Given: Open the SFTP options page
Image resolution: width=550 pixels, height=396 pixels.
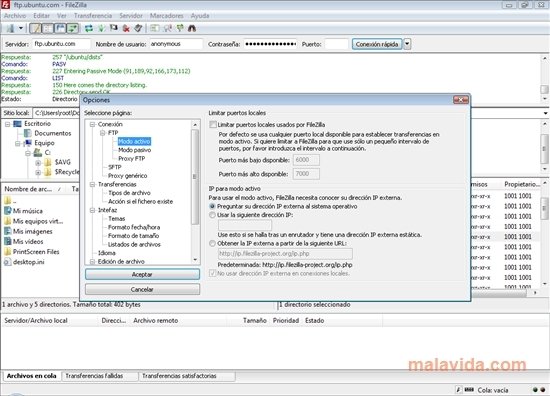Looking at the screenshot, I should (x=115, y=167).
